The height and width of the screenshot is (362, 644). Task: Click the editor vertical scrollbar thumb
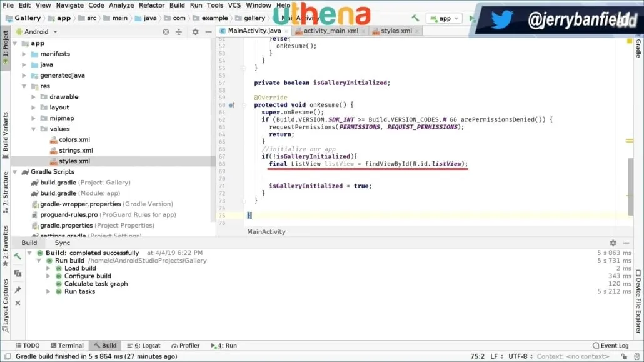click(630, 187)
